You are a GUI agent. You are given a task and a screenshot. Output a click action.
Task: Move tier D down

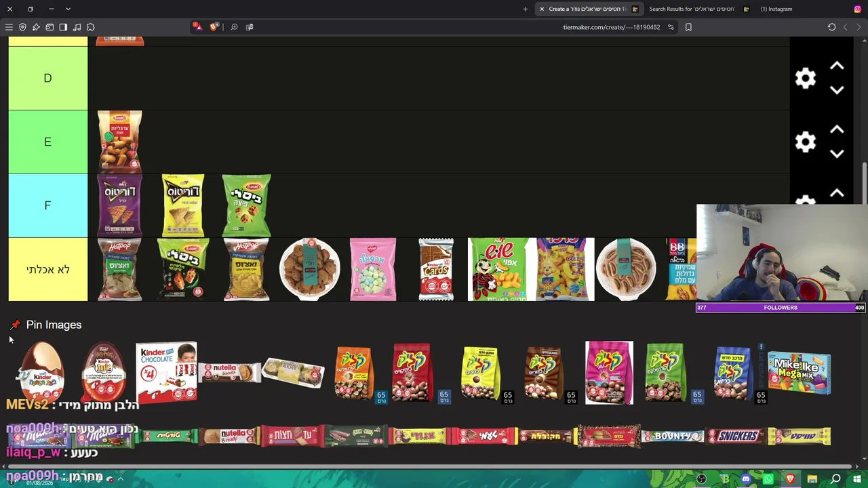[x=837, y=90]
